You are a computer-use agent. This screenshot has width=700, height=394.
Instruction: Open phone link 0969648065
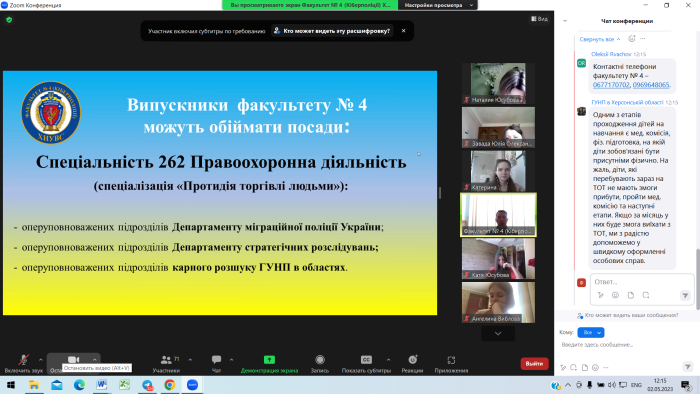651,85
